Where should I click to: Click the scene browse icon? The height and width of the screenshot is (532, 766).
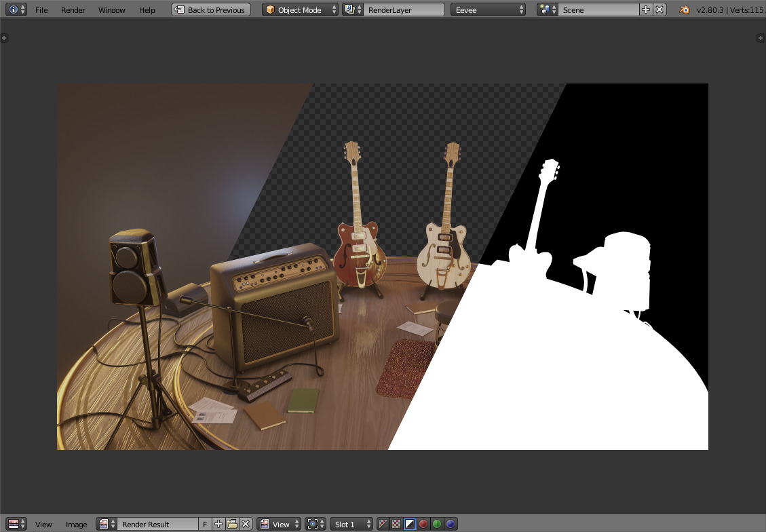[x=547, y=9]
